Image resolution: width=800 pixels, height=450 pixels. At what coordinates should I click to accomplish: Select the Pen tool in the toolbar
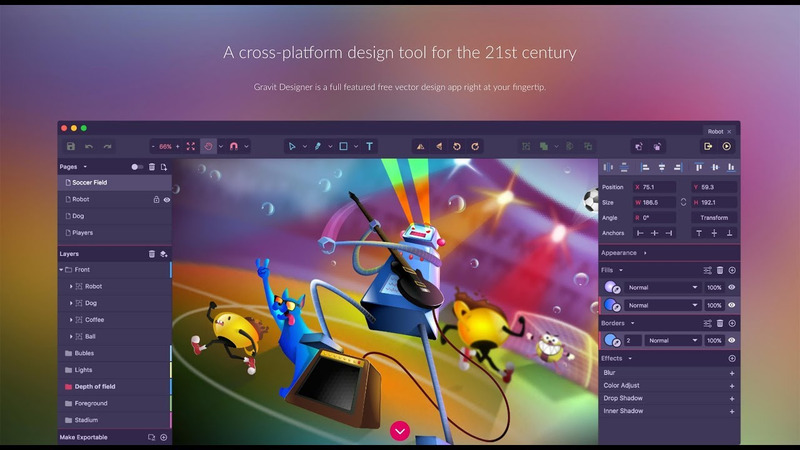[318, 146]
